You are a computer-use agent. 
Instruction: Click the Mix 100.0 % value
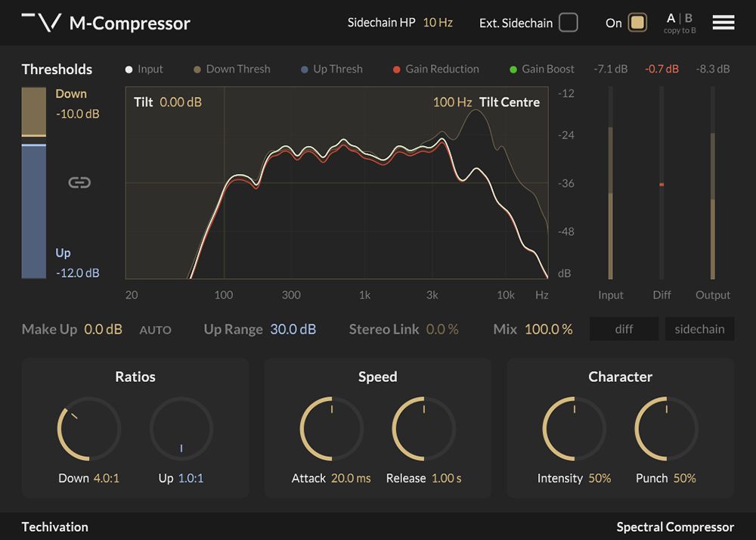pos(548,330)
